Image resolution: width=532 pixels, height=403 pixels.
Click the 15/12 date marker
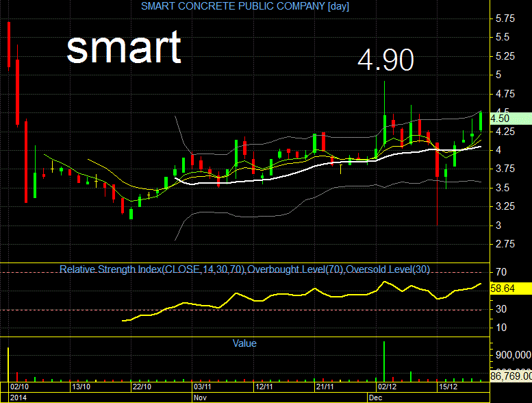pos(448,387)
